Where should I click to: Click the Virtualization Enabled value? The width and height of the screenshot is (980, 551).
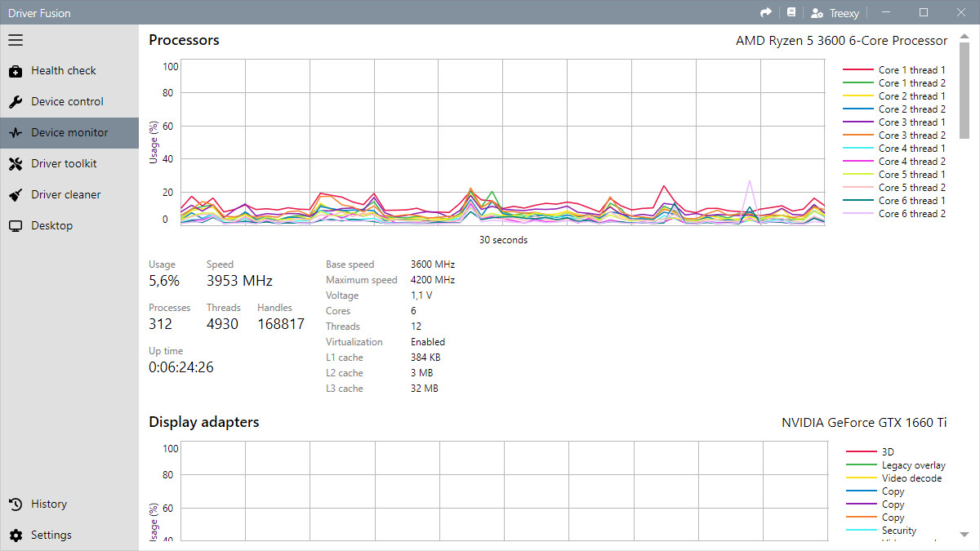(428, 342)
